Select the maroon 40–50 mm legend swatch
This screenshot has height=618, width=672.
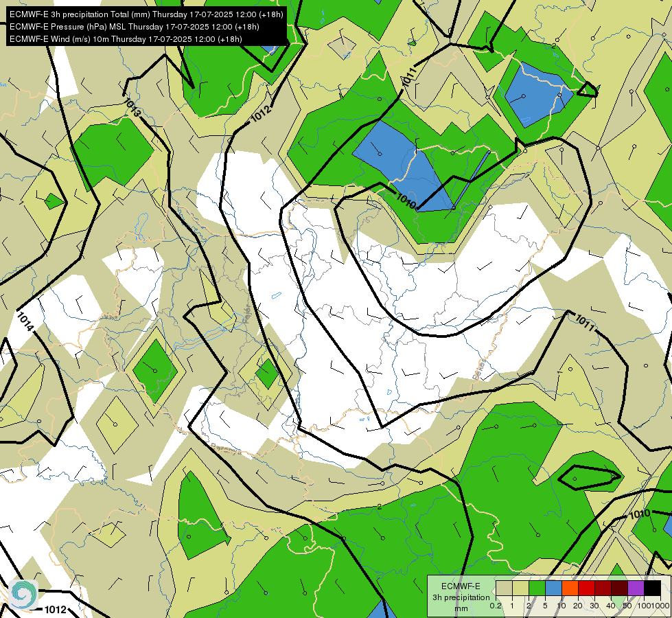pyautogui.click(x=620, y=588)
